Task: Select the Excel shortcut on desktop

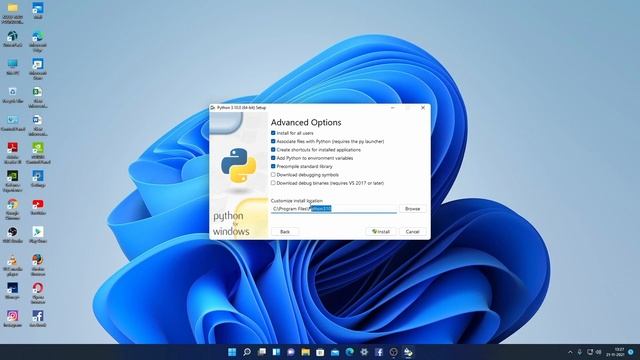Action: pyautogui.click(x=38, y=98)
